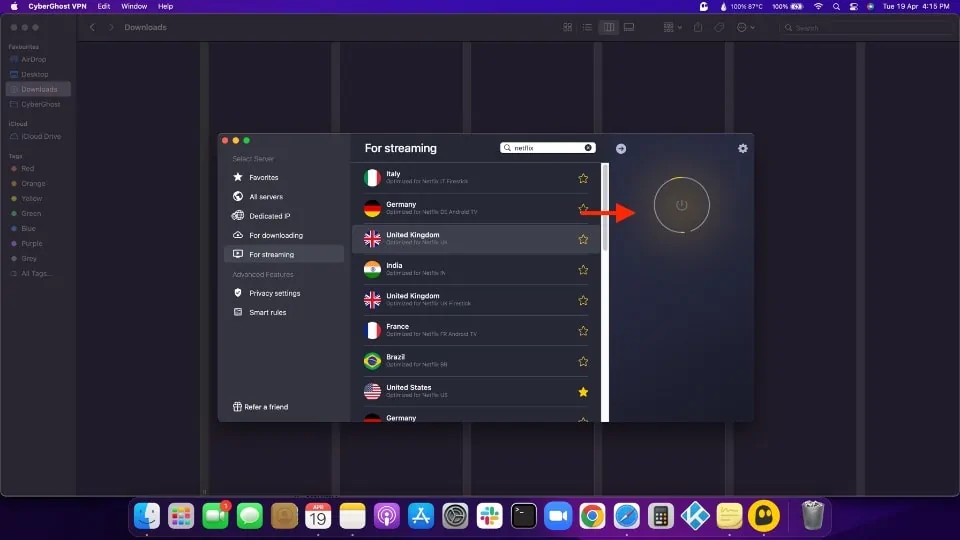Image resolution: width=960 pixels, height=540 pixels.
Task: Open CyberGhost VPN application menu
Action: [x=58, y=6]
